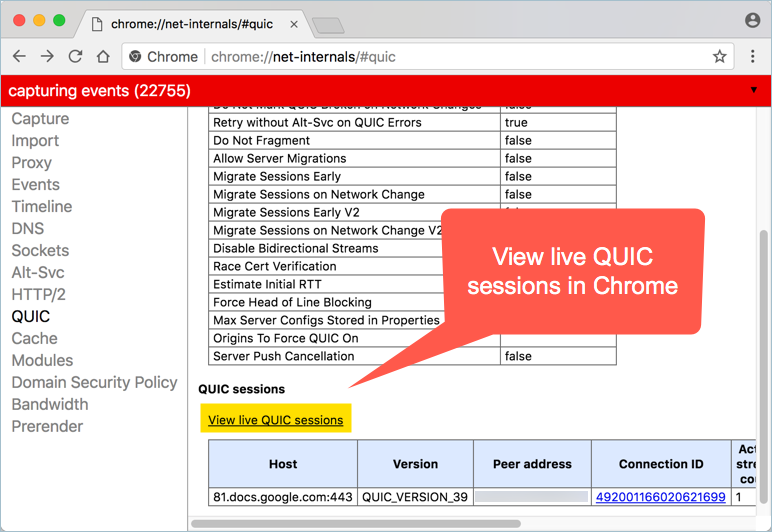Click the Migrate Sessions Early V2 label

(x=286, y=213)
